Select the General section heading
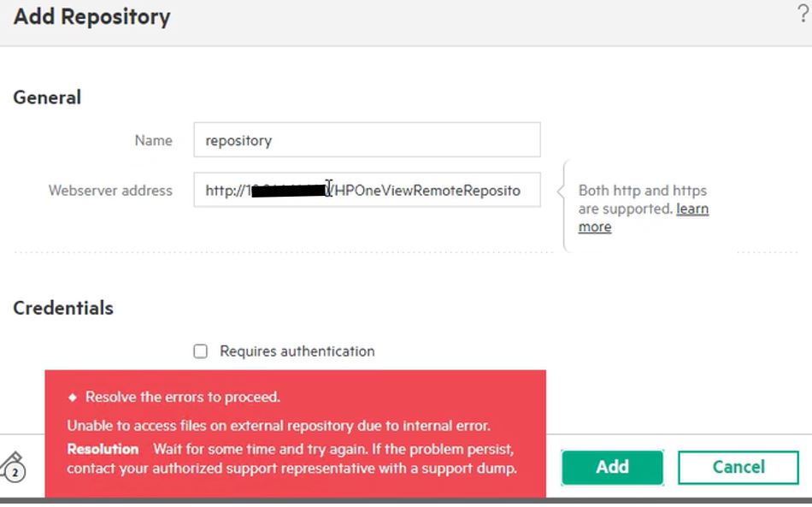The image size is (812, 507). (46, 97)
